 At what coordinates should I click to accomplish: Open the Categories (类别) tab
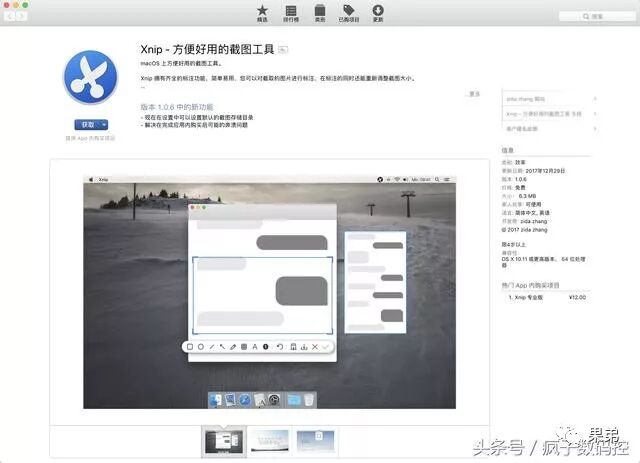pos(320,13)
